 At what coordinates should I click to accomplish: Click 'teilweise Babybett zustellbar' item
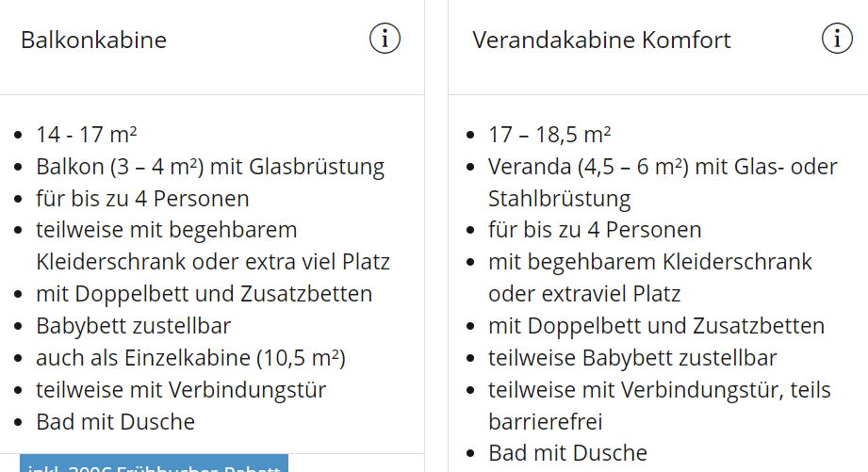tap(632, 358)
